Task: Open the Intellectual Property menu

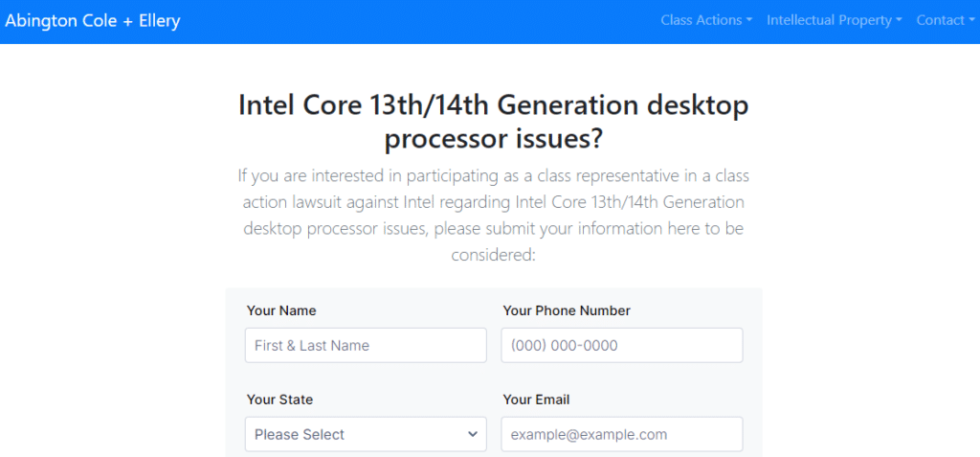Action: pyautogui.click(x=835, y=20)
